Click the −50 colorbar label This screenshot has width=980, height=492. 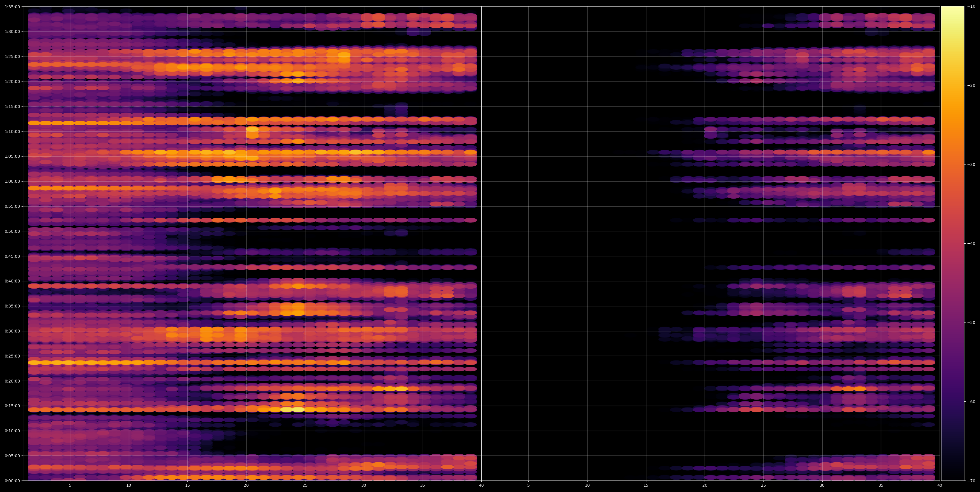tap(971, 323)
